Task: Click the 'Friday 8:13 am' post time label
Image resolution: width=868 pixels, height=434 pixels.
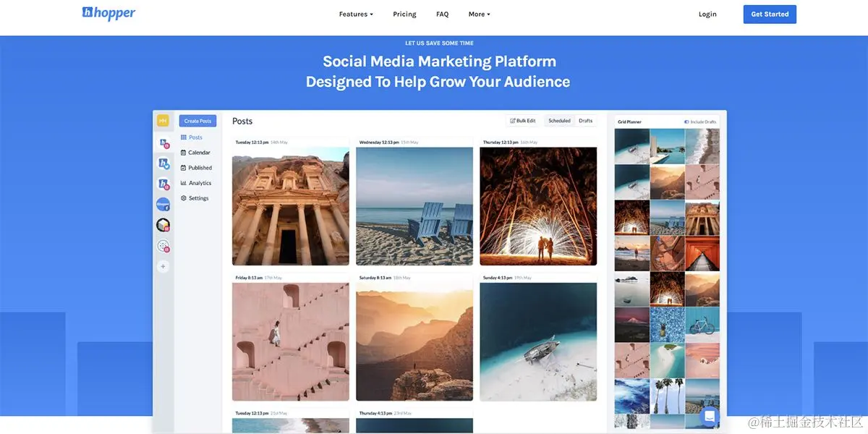Action: [249, 278]
